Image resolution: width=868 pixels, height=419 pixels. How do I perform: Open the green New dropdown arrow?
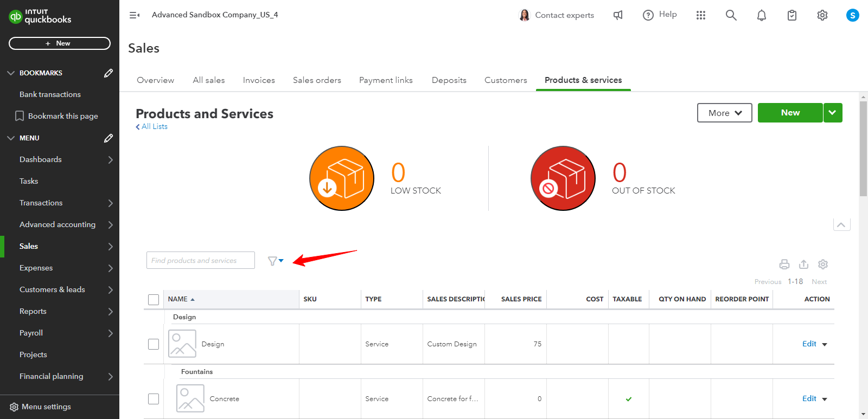[x=833, y=113]
